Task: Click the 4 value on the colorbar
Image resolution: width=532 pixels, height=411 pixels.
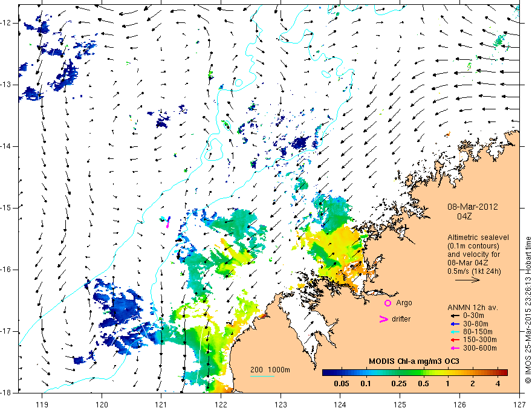Action: [x=498, y=384]
